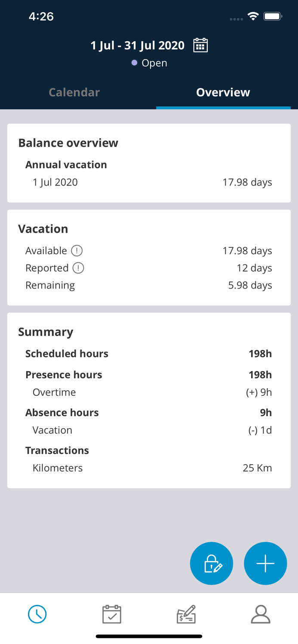Tap the Remaining vacation days row

pos(149,285)
